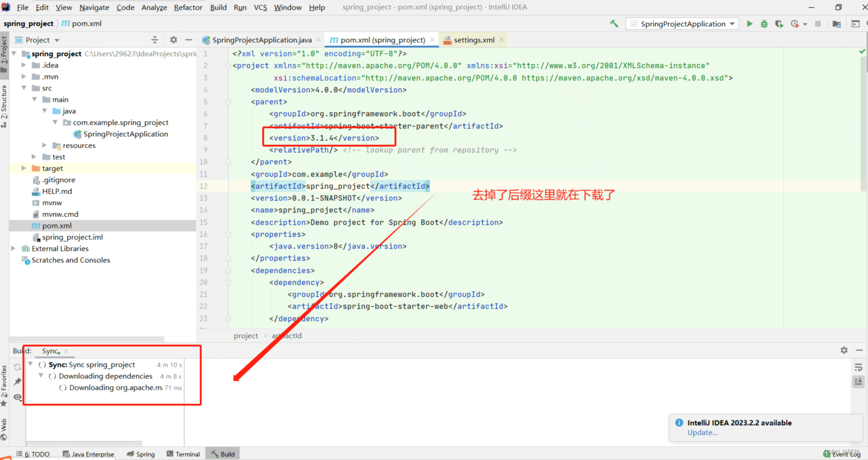Click the project breadcrumb below the editor
Screen dimensions: 868x460
click(246, 336)
